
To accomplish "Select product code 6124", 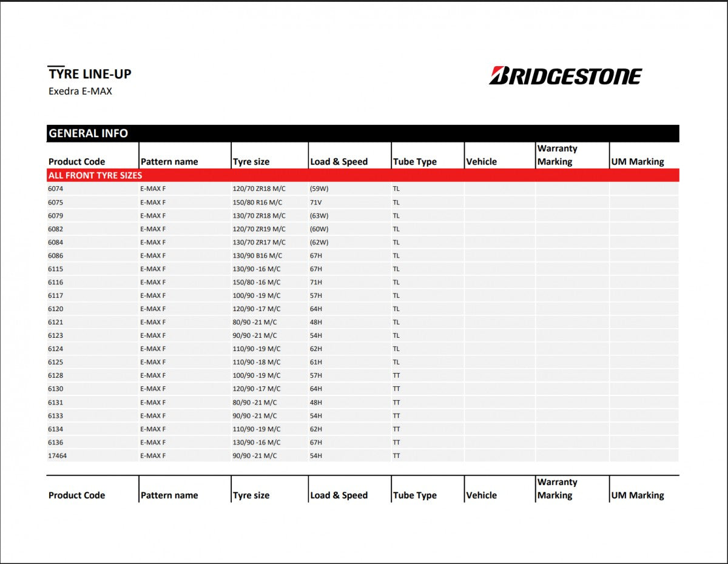I will 55,349.
